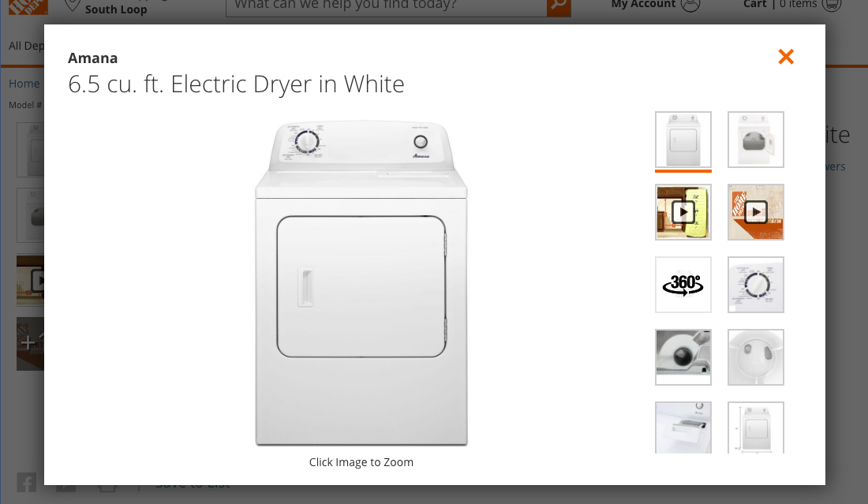
Task: Click the Home breadcrumb link
Action: (x=24, y=83)
